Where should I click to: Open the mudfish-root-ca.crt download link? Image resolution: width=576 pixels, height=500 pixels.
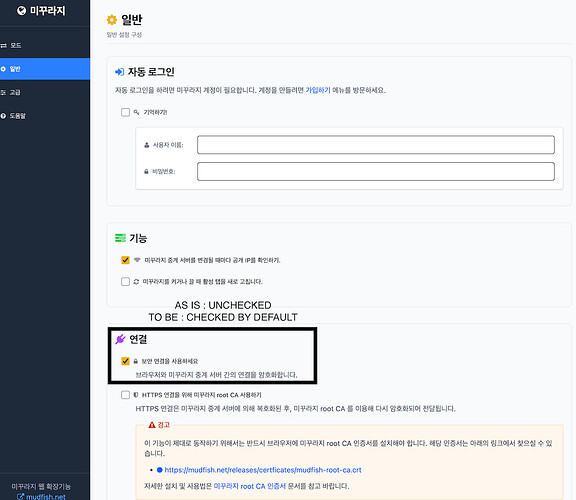pos(263,470)
